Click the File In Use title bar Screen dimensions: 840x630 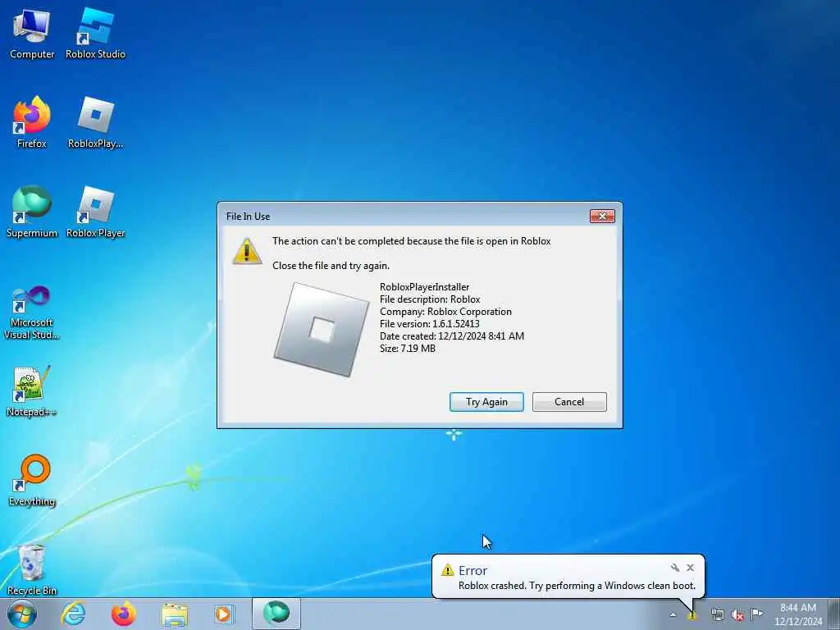404,216
